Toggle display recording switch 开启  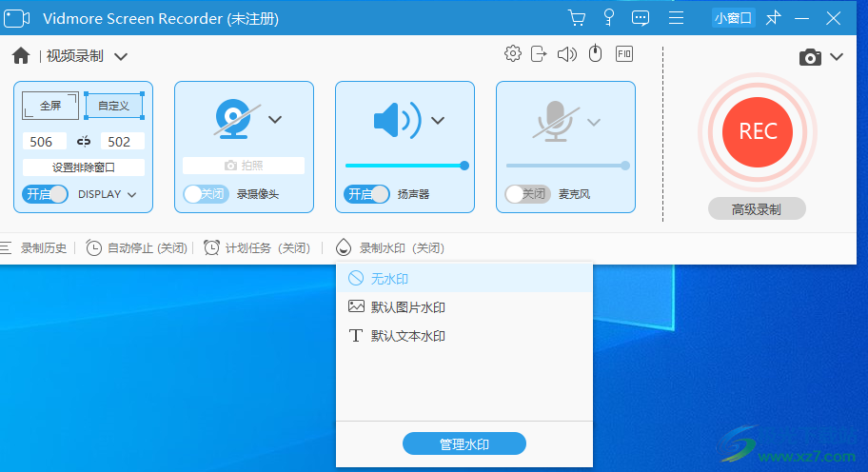pos(46,194)
